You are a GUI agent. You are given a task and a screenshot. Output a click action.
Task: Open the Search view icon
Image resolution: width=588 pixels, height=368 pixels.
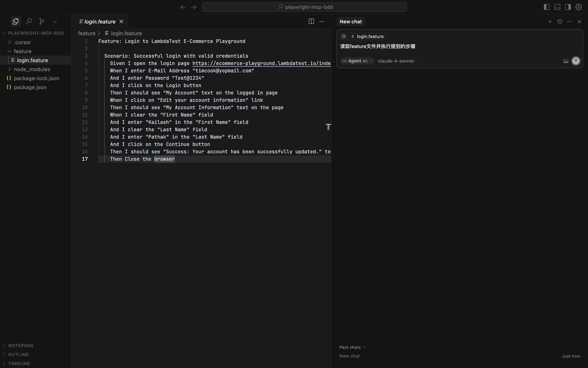[x=29, y=21]
